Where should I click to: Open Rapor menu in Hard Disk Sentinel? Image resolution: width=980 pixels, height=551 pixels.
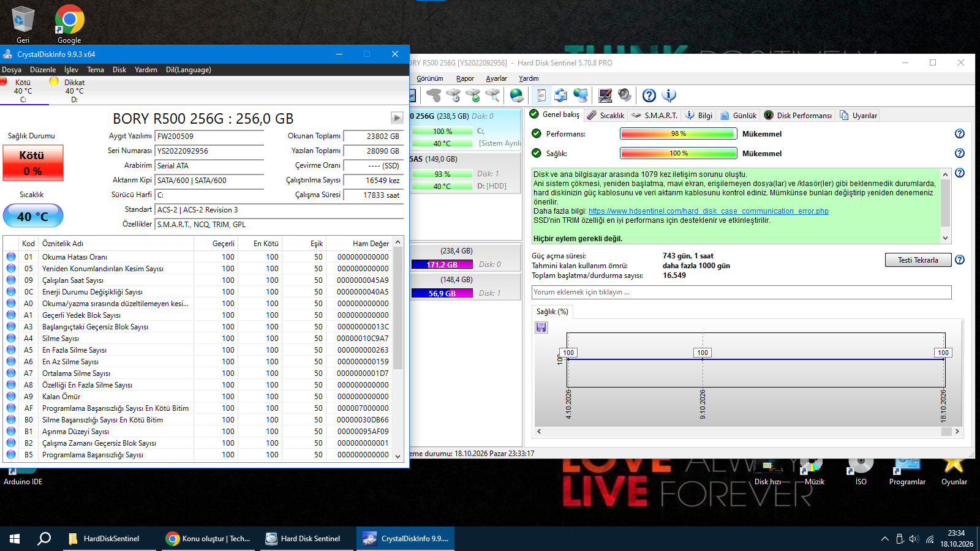click(x=465, y=78)
